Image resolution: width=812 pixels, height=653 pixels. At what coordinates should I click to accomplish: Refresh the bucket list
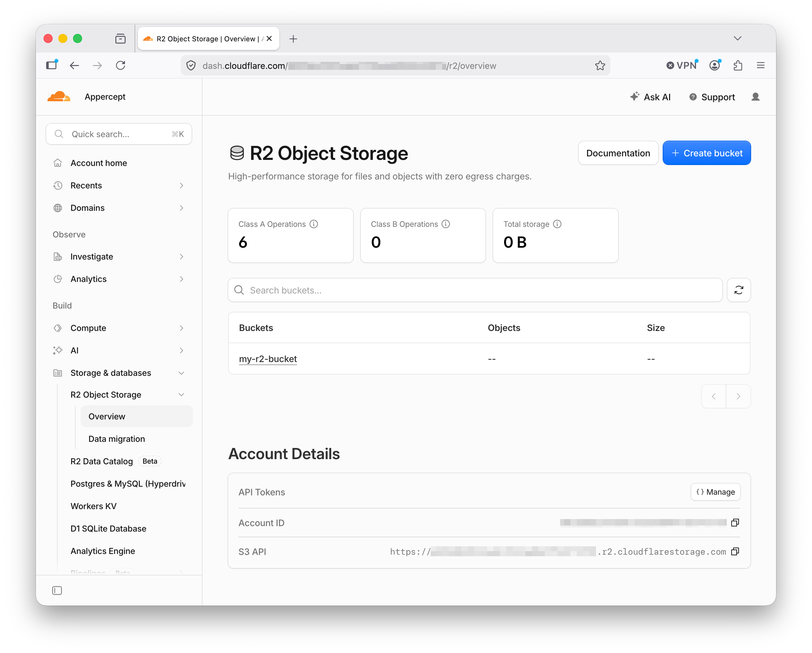[739, 290]
